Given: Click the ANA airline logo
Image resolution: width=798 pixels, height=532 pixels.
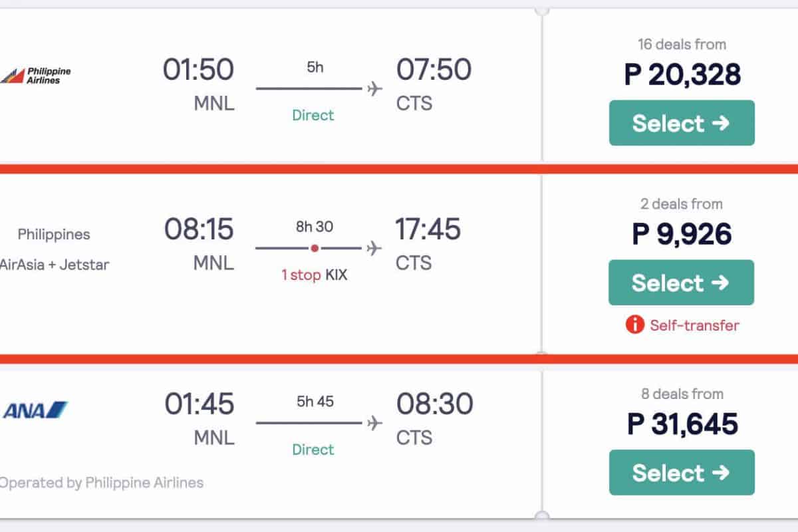Looking at the screenshot, I should [35, 410].
